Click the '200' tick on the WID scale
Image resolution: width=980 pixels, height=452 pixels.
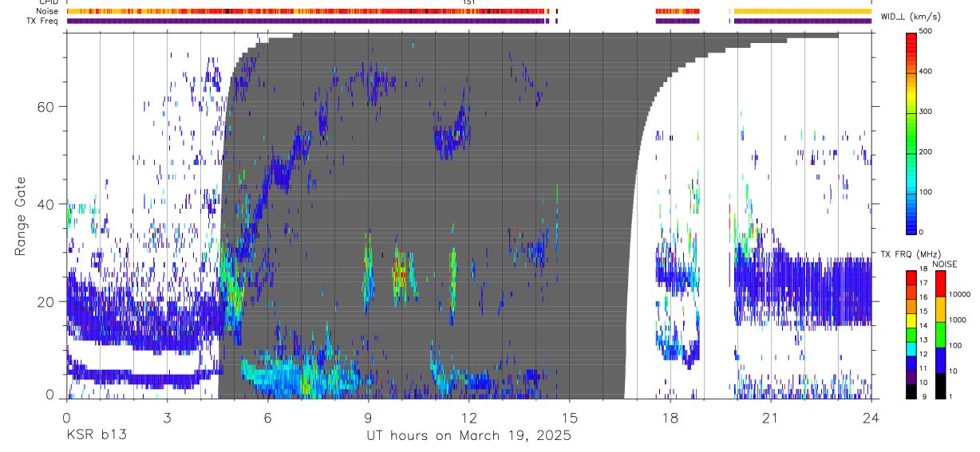coord(927,152)
